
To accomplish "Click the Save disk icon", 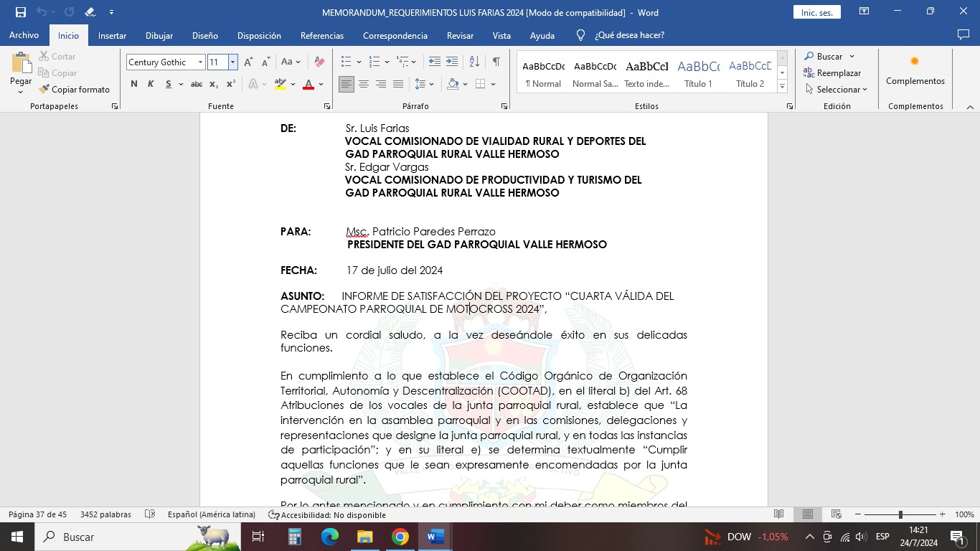I will [x=20, y=12].
